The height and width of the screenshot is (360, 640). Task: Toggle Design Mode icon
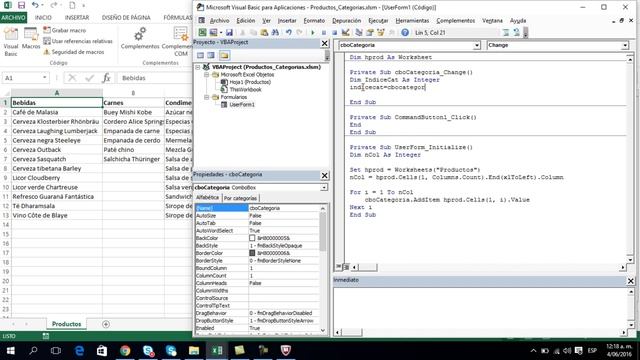346,33
